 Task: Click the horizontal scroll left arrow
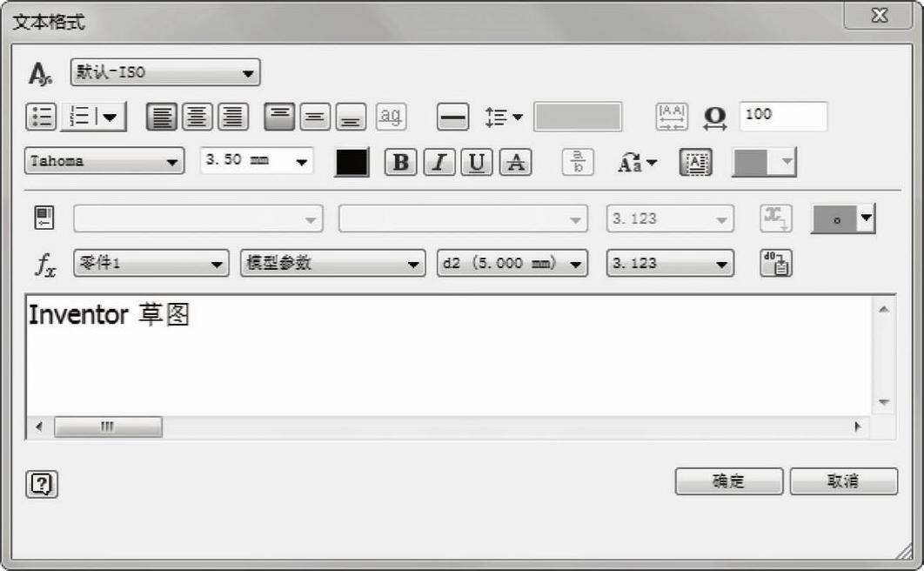tap(39, 427)
